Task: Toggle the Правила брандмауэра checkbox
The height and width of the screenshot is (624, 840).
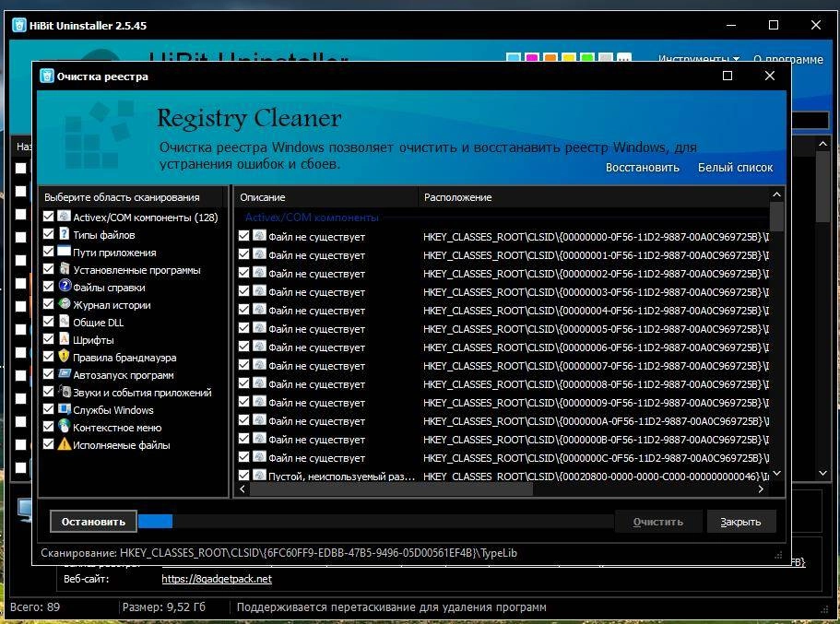Action: 48,357
